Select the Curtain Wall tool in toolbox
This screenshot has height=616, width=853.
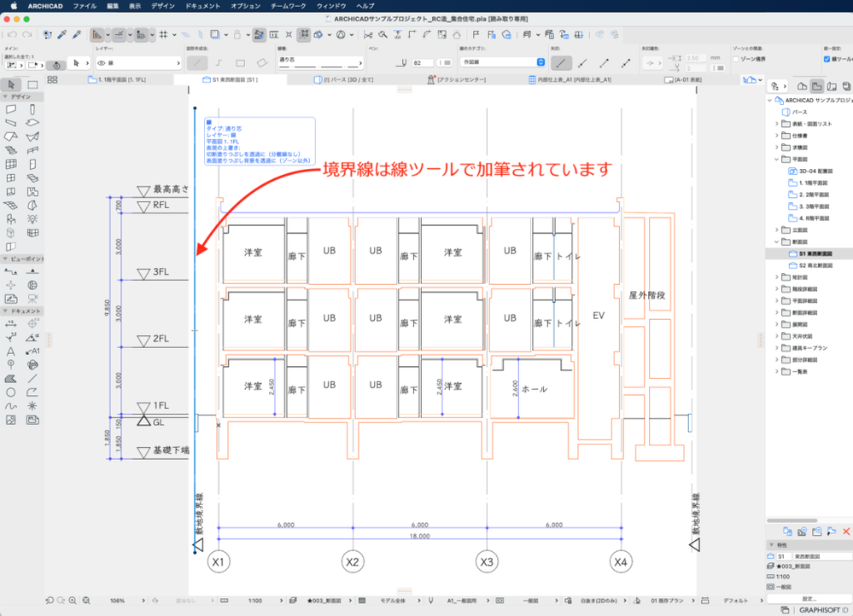tap(11, 164)
